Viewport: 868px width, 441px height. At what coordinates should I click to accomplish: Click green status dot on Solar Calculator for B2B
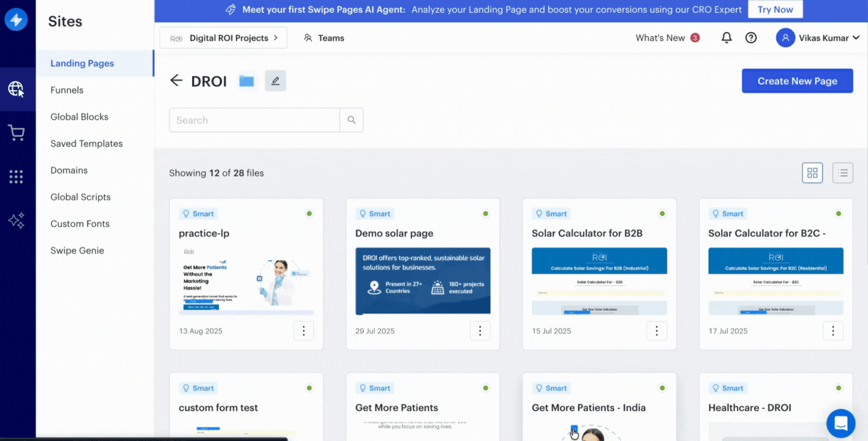click(662, 213)
